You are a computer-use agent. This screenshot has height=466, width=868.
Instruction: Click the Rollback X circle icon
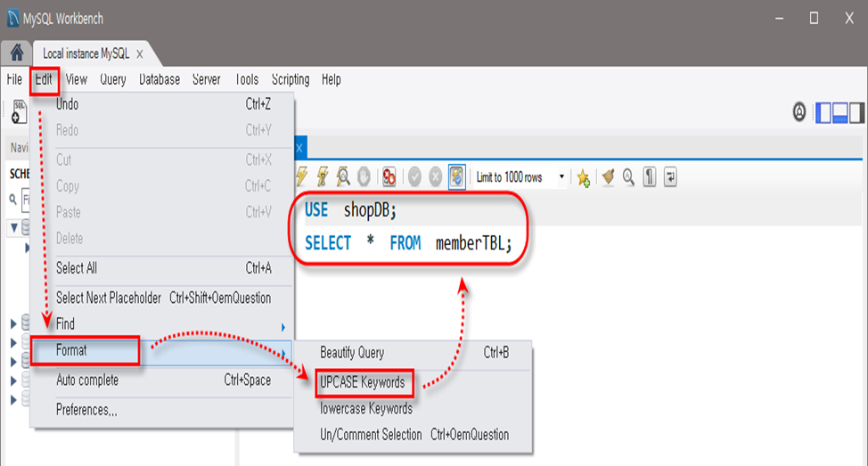(436, 177)
